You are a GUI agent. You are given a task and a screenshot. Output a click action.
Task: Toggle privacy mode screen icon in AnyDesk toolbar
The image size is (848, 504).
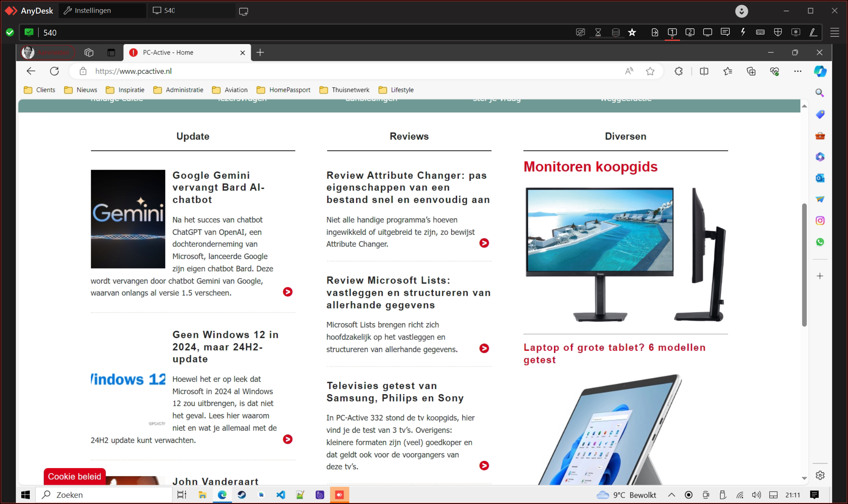tap(580, 32)
